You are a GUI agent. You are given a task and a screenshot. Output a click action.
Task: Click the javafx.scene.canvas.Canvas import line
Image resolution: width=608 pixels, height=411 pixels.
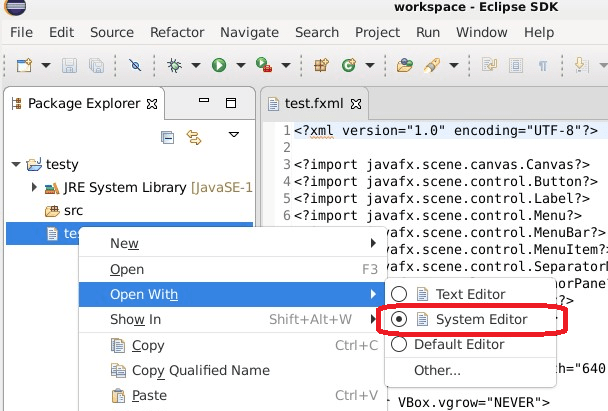coord(442,165)
